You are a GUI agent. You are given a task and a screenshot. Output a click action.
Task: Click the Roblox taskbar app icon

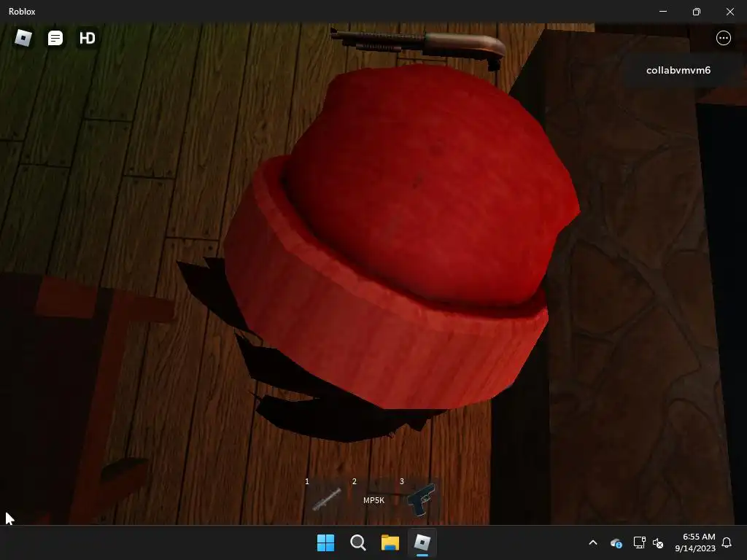[422, 542]
